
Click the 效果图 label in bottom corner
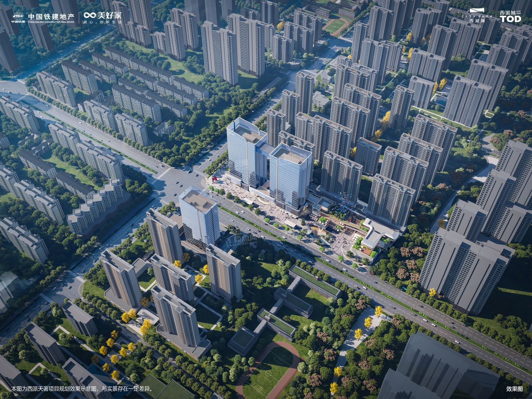(x=514, y=389)
